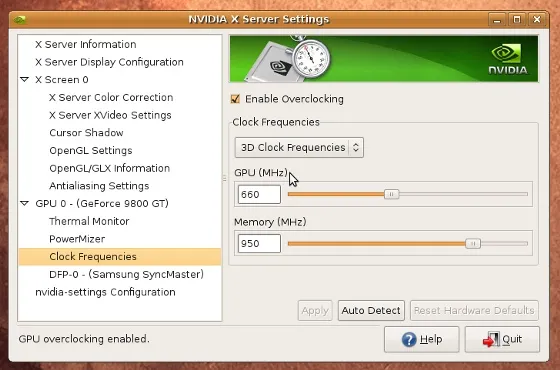Collapse the GPU 0 GeForce 9800 GT node
The height and width of the screenshot is (370, 560).
[25, 203]
